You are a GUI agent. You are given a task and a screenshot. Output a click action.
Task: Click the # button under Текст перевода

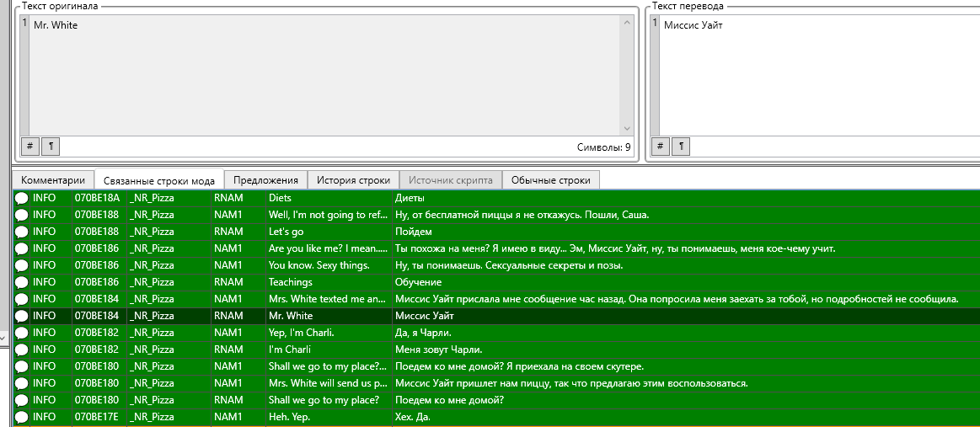click(x=660, y=147)
